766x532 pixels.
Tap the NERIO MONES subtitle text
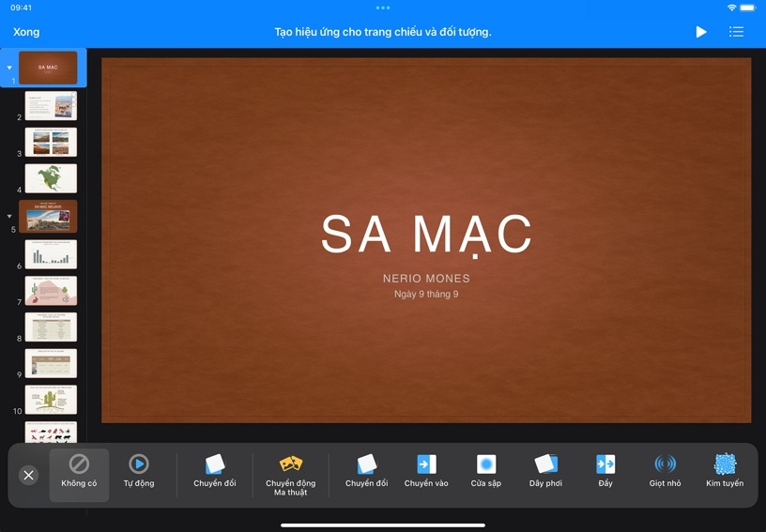point(426,279)
